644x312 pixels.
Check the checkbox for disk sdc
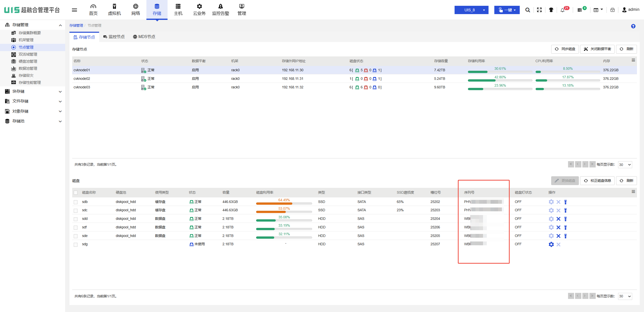[75, 211]
